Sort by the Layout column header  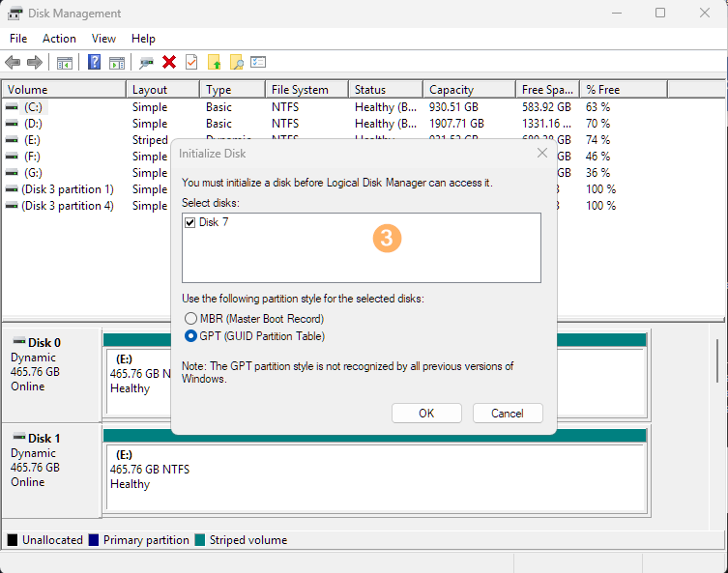pos(163,90)
